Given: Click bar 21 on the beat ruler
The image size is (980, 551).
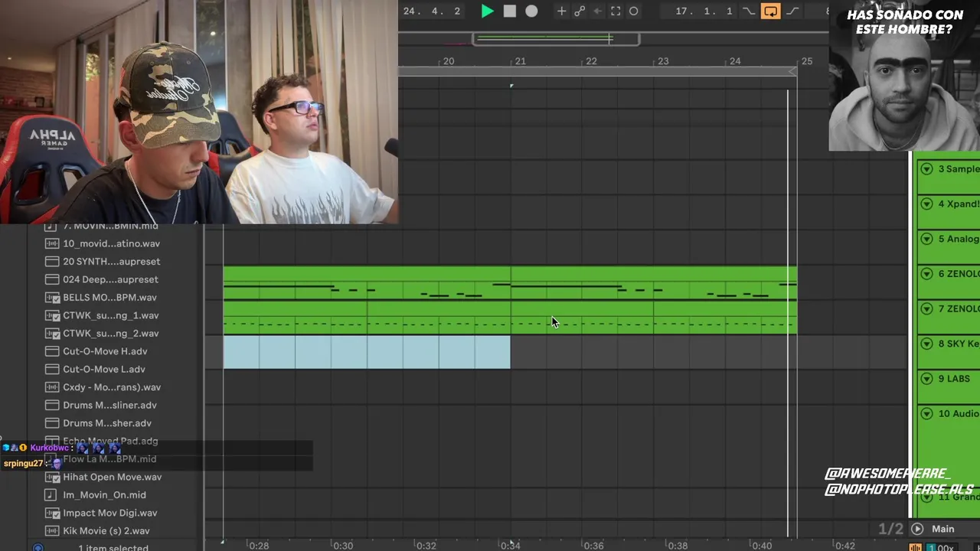Looking at the screenshot, I should coord(520,61).
